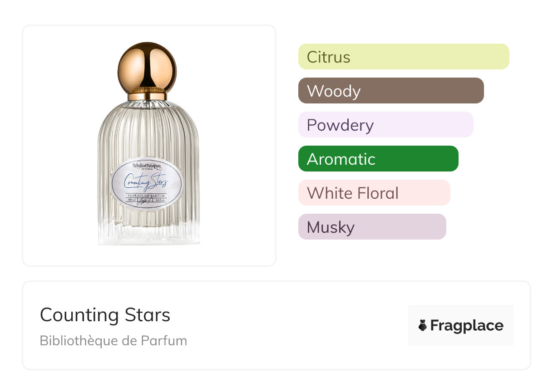
Task: Choose the Powdery accord bar
Action: click(385, 125)
